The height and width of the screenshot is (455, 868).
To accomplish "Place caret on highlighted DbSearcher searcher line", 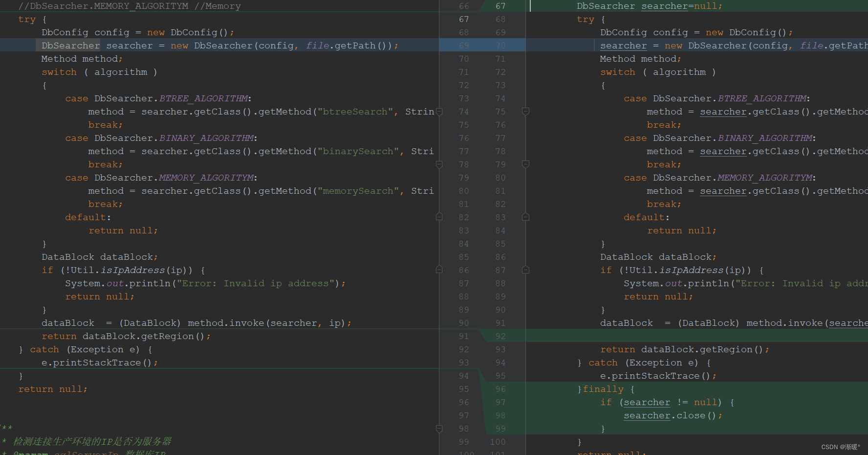I will [195, 45].
